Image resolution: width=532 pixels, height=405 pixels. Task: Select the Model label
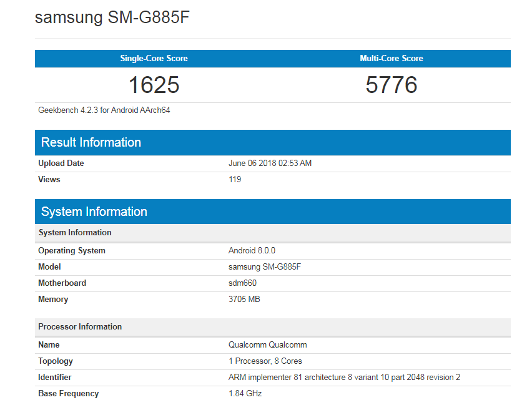coord(49,267)
